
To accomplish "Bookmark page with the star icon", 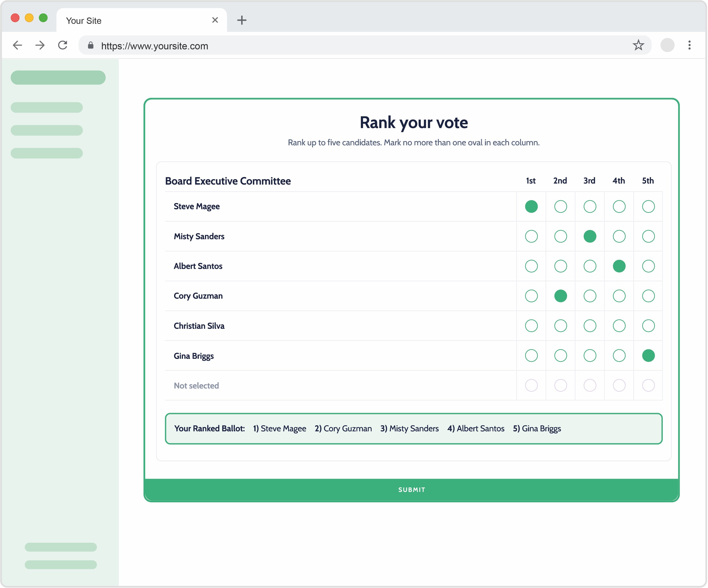I will [638, 45].
